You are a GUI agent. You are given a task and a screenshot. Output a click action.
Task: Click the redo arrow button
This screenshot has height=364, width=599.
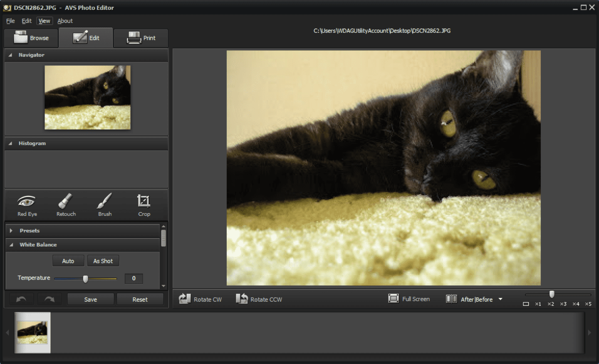(x=50, y=299)
